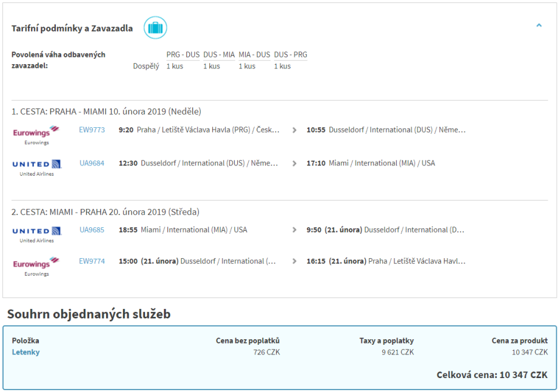Click the arrow between Praha and Dusseldorf

(x=295, y=130)
